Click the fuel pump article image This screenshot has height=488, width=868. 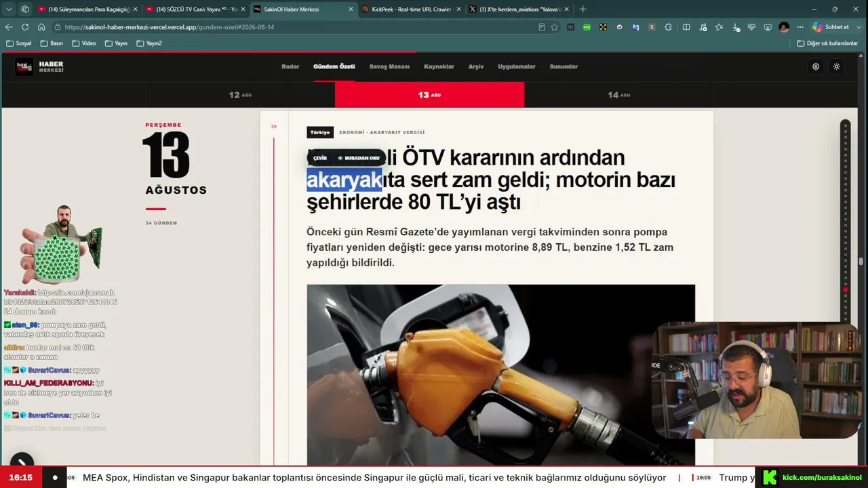tap(500, 375)
